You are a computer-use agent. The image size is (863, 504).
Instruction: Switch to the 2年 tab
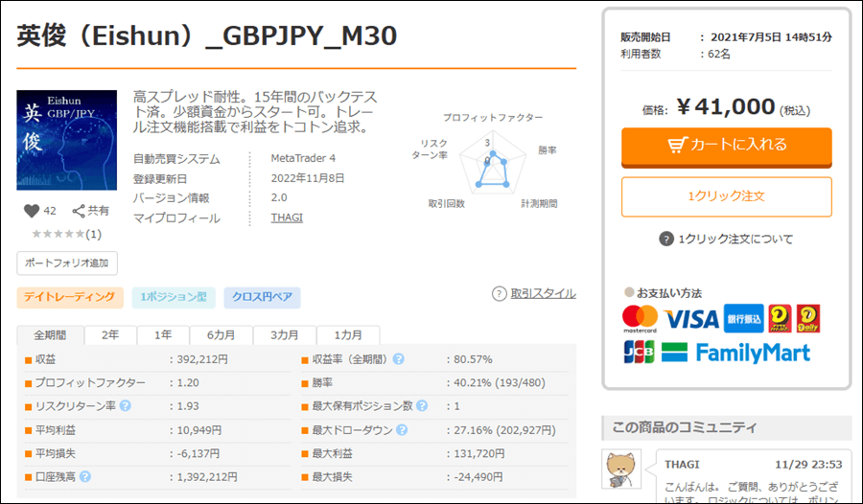pos(110,335)
